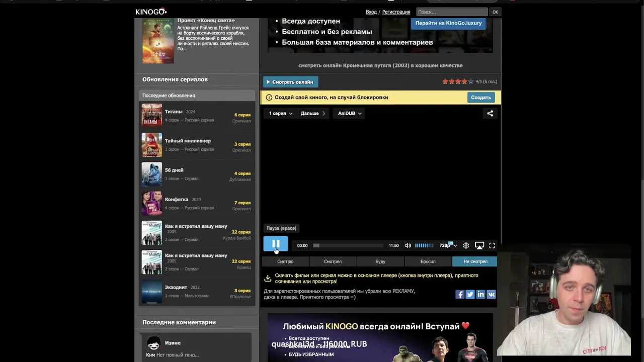Click the download icon below player
Image resolution: width=644 pixels, height=362 pixels.
click(x=268, y=278)
